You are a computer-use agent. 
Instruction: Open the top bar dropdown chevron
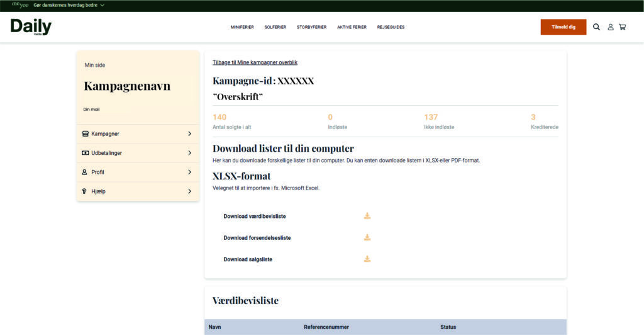pos(102,5)
